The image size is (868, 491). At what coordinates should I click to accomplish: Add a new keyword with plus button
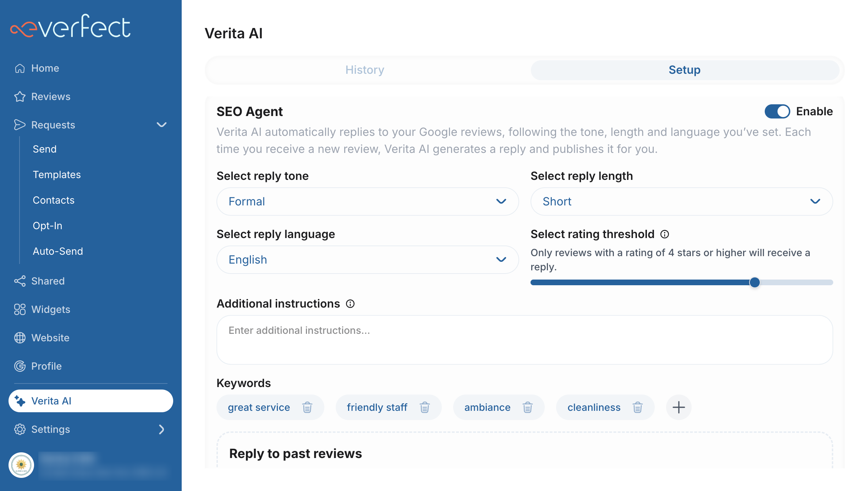point(679,407)
